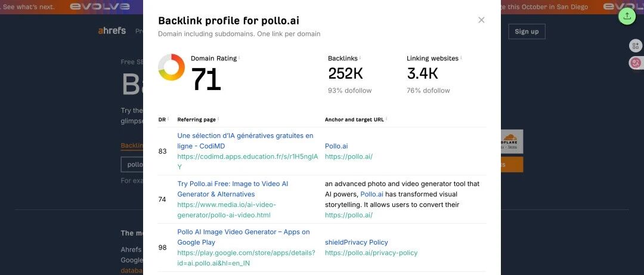Click the Domain Rating info icon
Image resolution: width=644 pixels, height=275 pixels.
pos(239,58)
